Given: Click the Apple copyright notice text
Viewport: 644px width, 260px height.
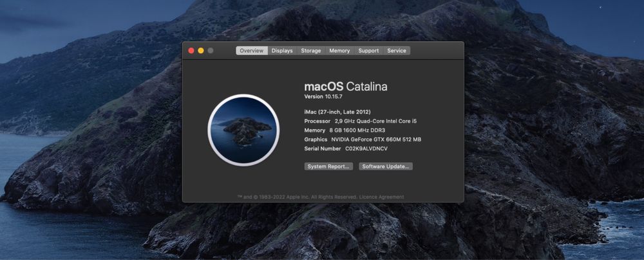Looking at the screenshot, I should click(x=298, y=197).
